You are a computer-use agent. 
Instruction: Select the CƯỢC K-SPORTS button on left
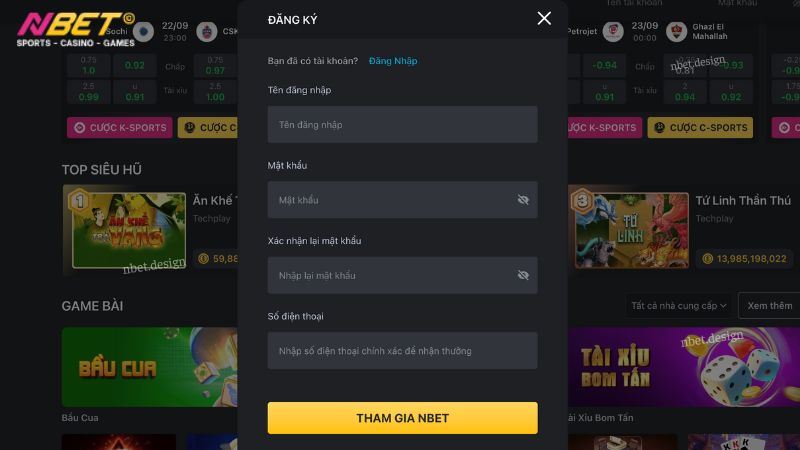[x=120, y=128]
